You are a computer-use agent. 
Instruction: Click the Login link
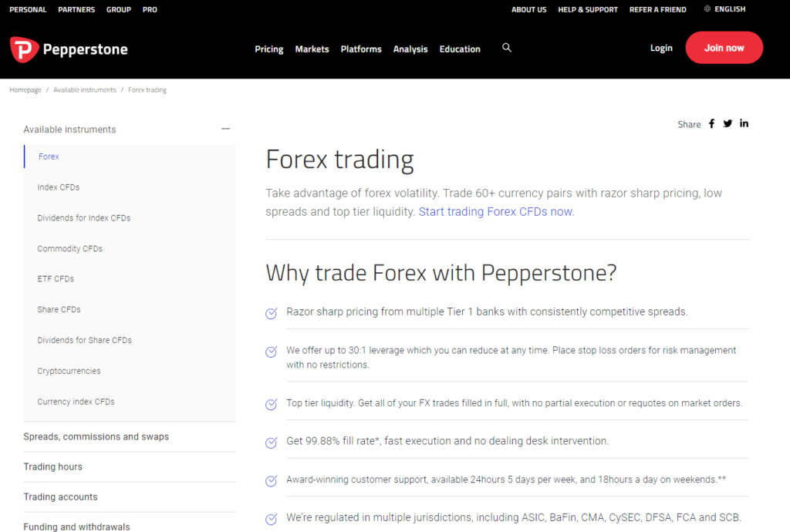(661, 48)
